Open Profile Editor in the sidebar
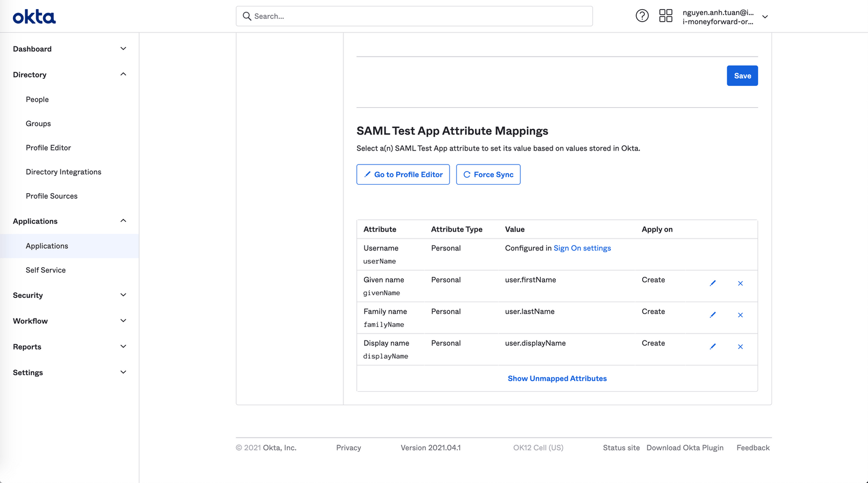Viewport: 868px width, 483px height. tap(49, 148)
